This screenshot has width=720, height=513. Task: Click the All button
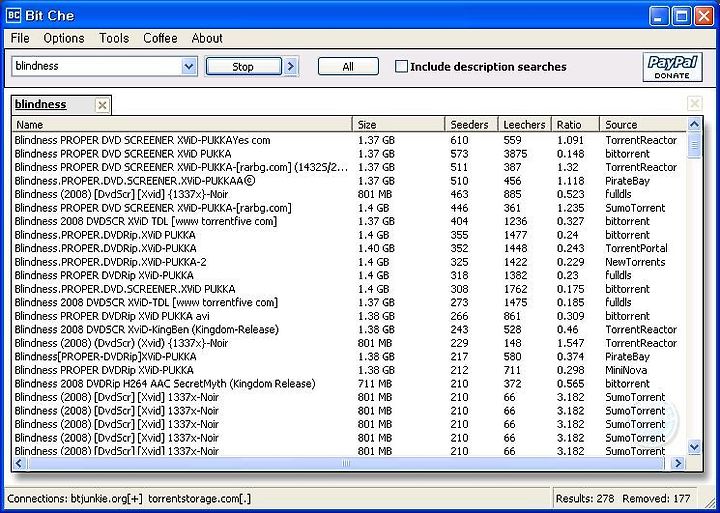pos(348,67)
